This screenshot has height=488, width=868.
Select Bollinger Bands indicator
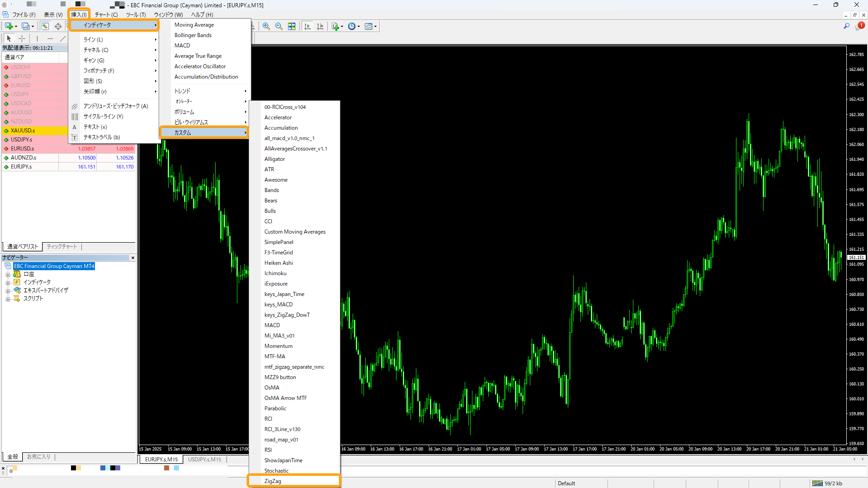[x=193, y=34]
